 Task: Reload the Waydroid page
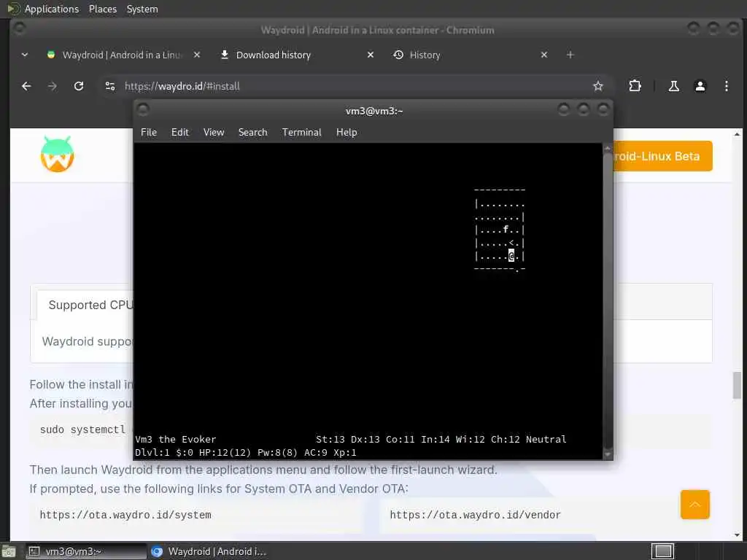[x=79, y=86]
